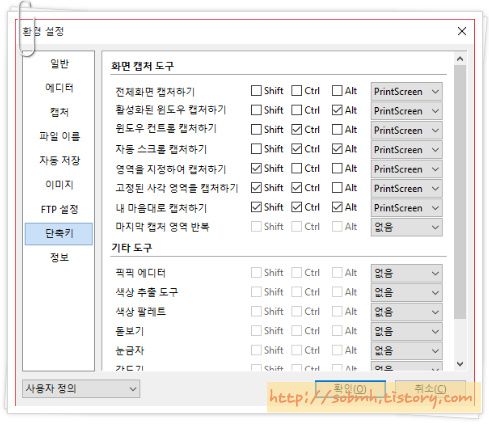This screenshot has width=489, height=424.
Task: Open key dropdown for 자동 스크롤 캡처하기
Action: click(407, 150)
